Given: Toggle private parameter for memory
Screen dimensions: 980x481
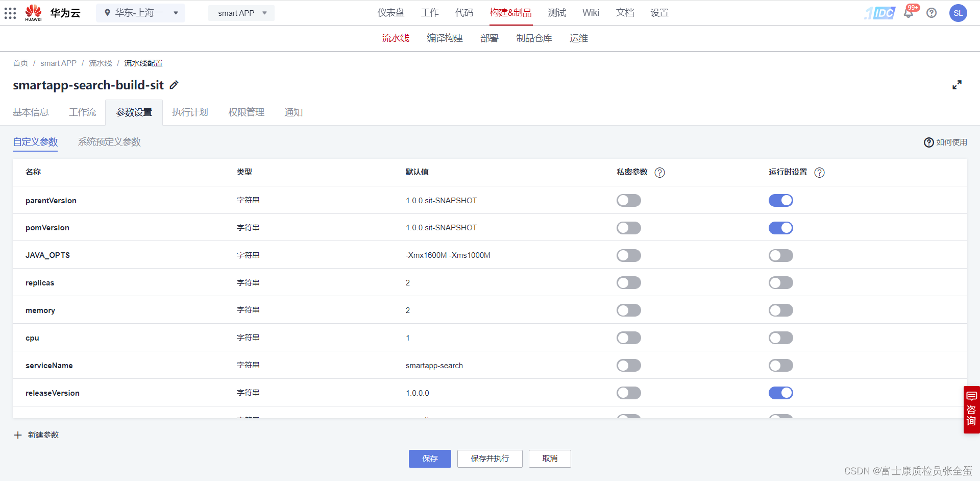Looking at the screenshot, I should coord(628,310).
